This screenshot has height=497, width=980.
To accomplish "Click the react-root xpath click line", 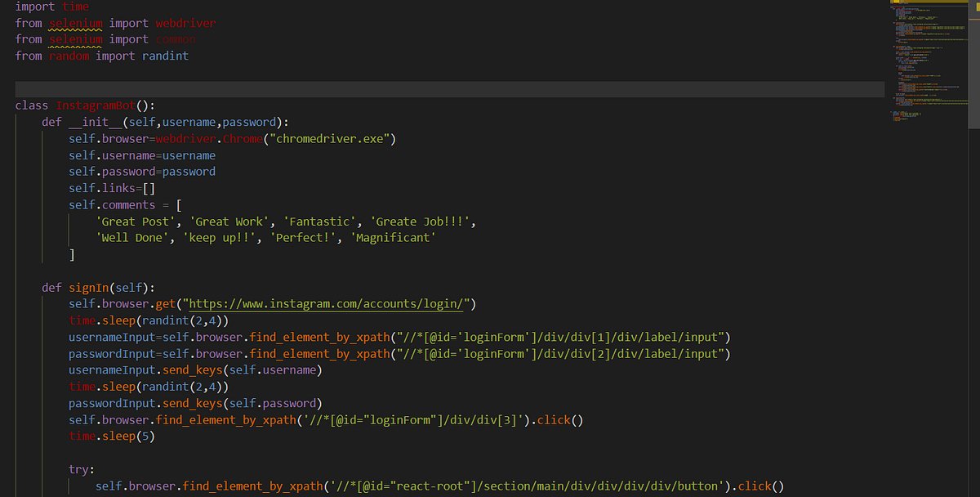I will [x=439, y=486].
